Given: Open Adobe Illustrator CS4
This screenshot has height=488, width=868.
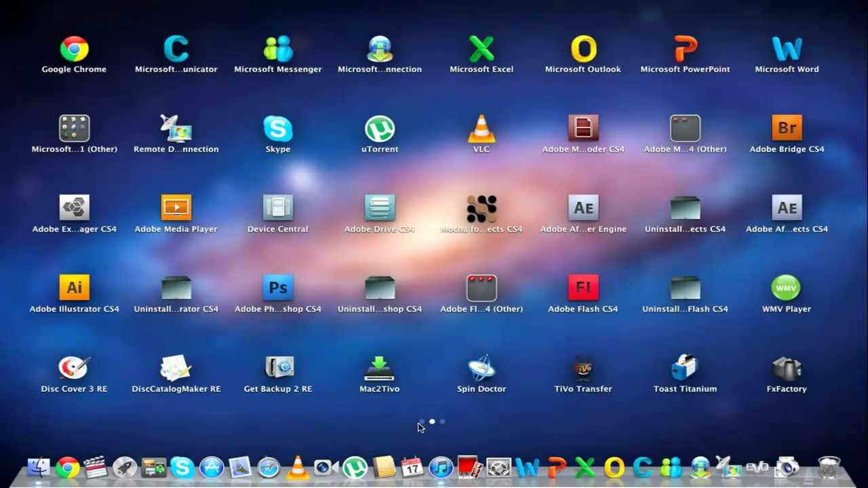Looking at the screenshot, I should pyautogui.click(x=74, y=288).
